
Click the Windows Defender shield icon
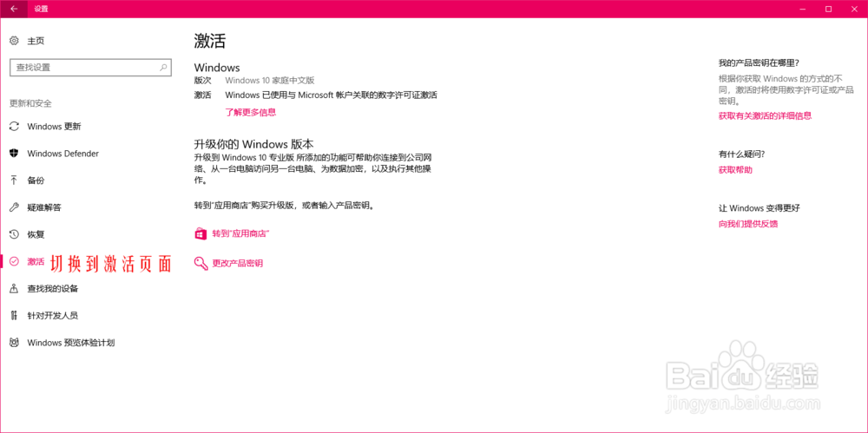[15, 154]
